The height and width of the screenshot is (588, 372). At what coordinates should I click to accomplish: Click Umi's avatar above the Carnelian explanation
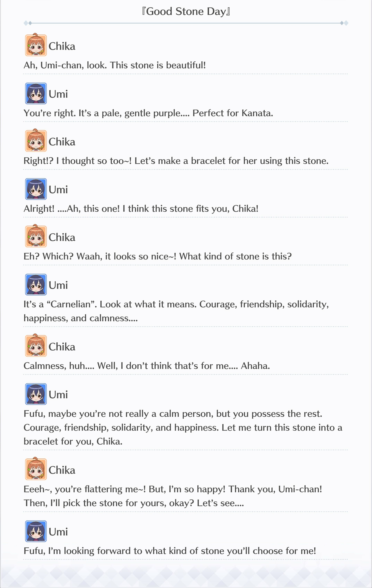[36, 284]
